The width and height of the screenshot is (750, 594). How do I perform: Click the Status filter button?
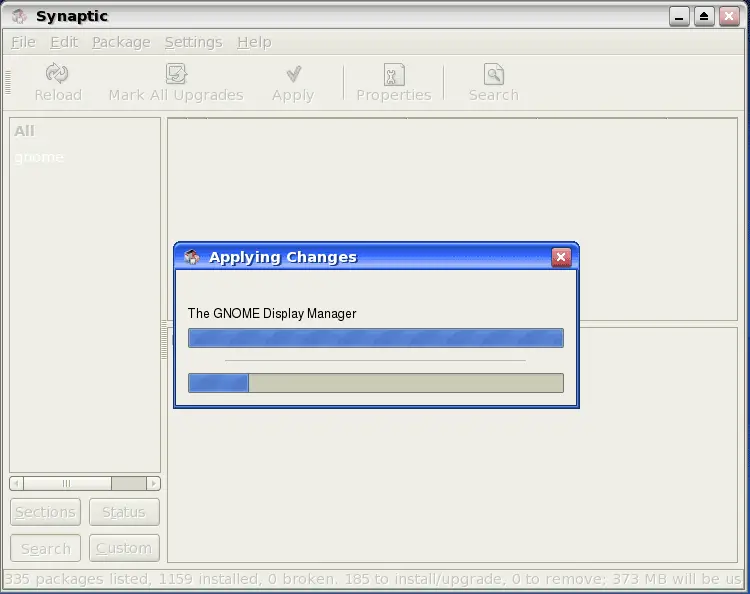click(x=124, y=512)
